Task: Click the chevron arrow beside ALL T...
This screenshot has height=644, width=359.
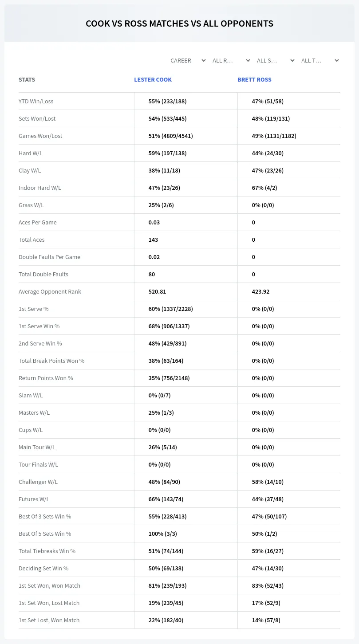Action: click(x=337, y=60)
